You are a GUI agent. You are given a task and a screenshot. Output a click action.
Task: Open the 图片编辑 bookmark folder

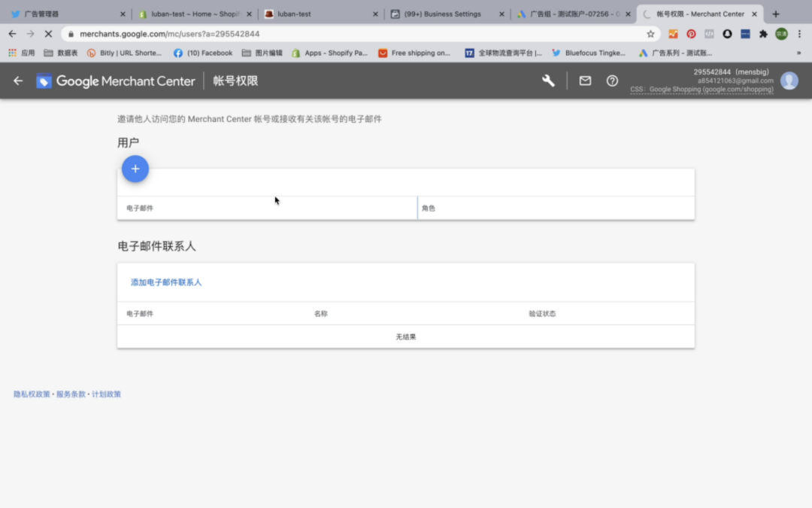pos(262,53)
